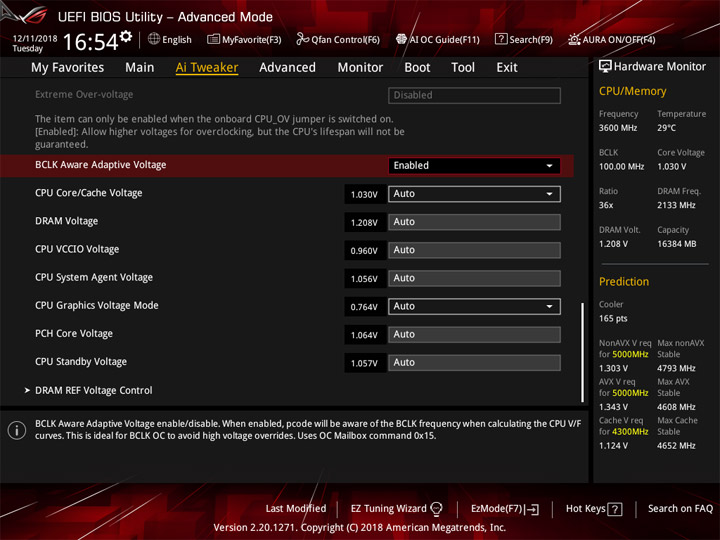Open Qfan Control fan icon
Viewport: 720px width, 540px height.
tap(303, 39)
